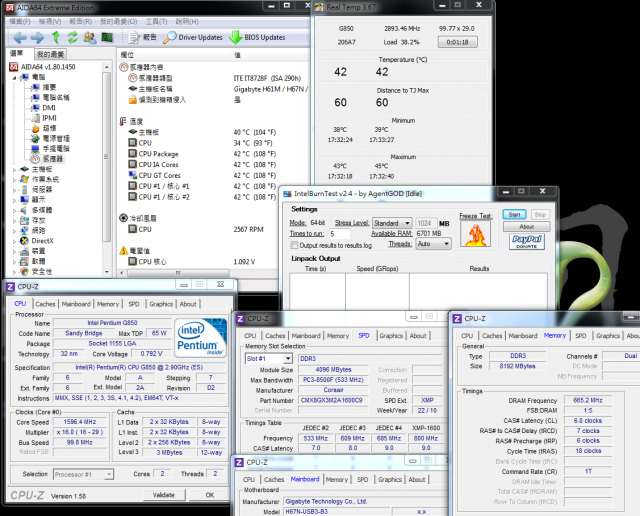Click the 2567 RPM CPU fan value

coord(248,229)
